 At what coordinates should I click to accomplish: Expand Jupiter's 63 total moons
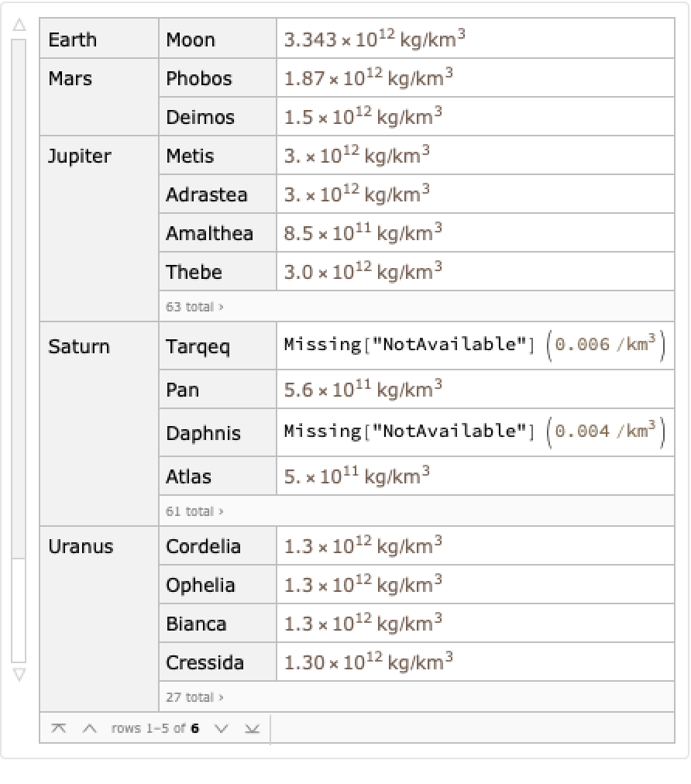point(194,307)
